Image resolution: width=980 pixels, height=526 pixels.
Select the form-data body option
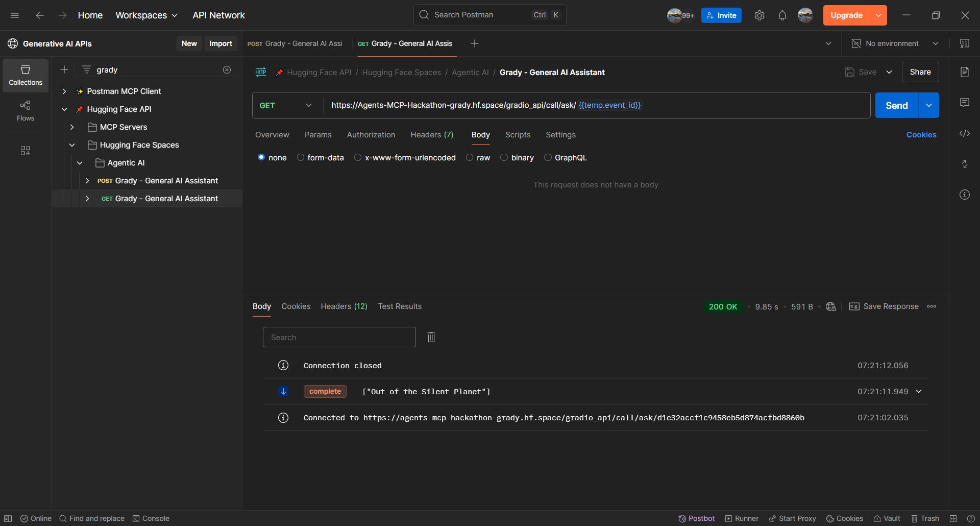click(x=301, y=158)
